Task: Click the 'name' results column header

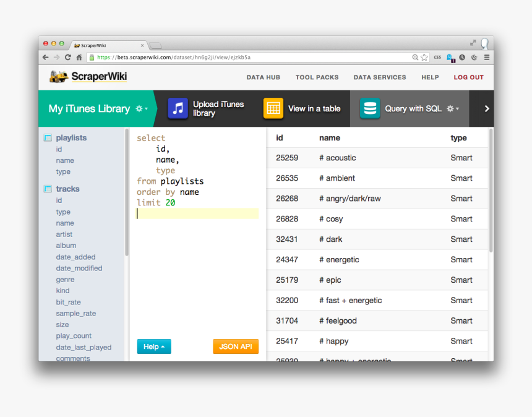Action: tap(330, 138)
